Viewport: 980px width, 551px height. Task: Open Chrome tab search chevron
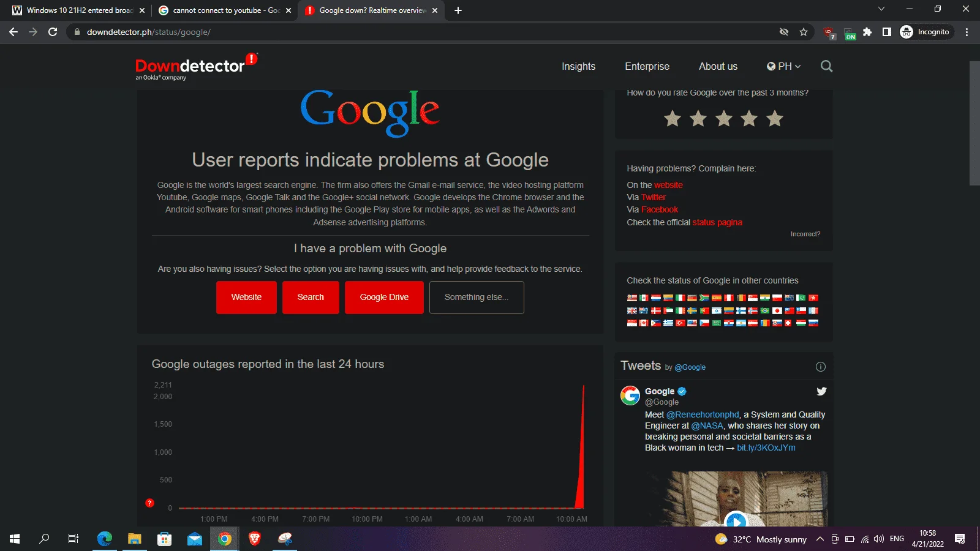pyautogui.click(x=881, y=9)
